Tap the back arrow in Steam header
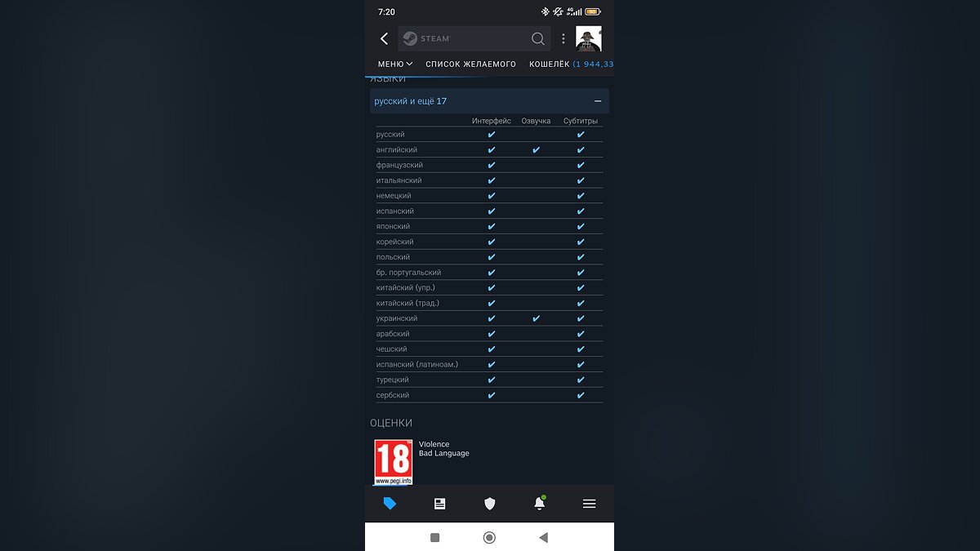The height and width of the screenshot is (551, 980). [x=384, y=38]
